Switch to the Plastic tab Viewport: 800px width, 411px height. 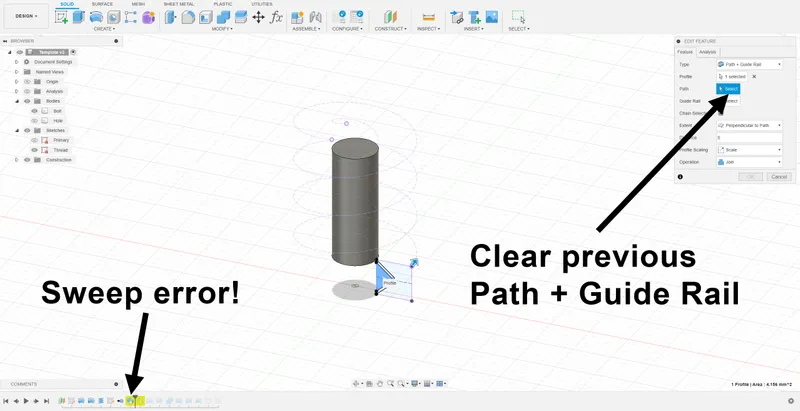tap(222, 4)
